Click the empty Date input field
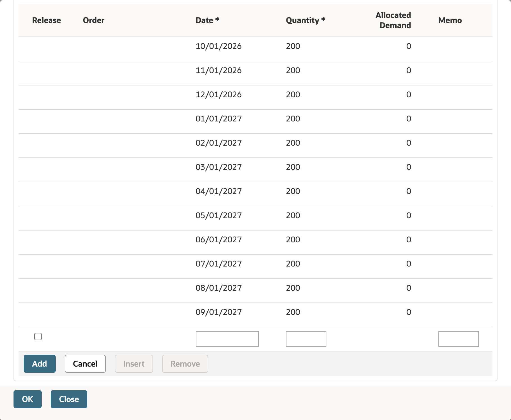Screen dimensions: 511x420 [227, 339]
